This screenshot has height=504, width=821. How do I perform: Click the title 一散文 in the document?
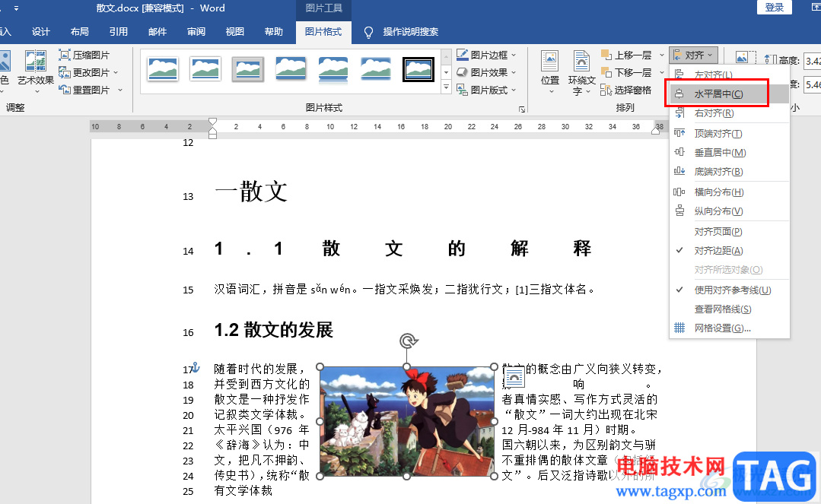[x=251, y=192]
